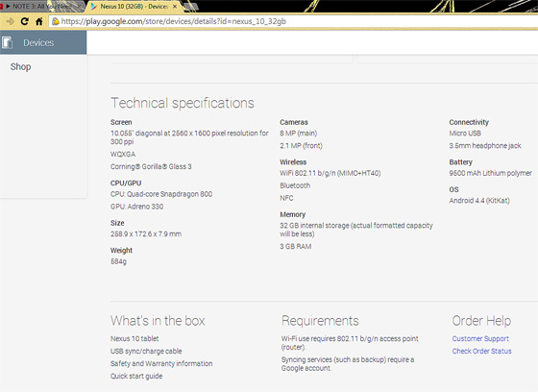
Task: Click the "What's in the box" heading
Action: pyautogui.click(x=158, y=321)
